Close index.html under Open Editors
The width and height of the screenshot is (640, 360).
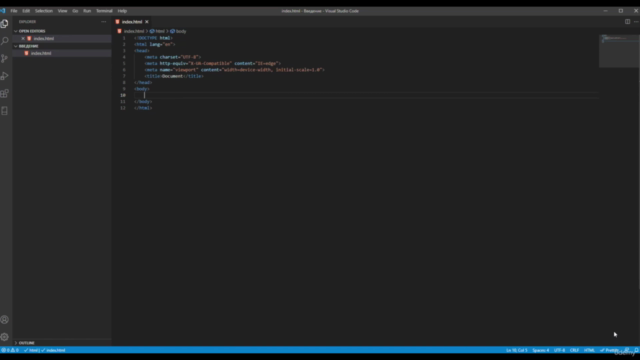[23, 38]
